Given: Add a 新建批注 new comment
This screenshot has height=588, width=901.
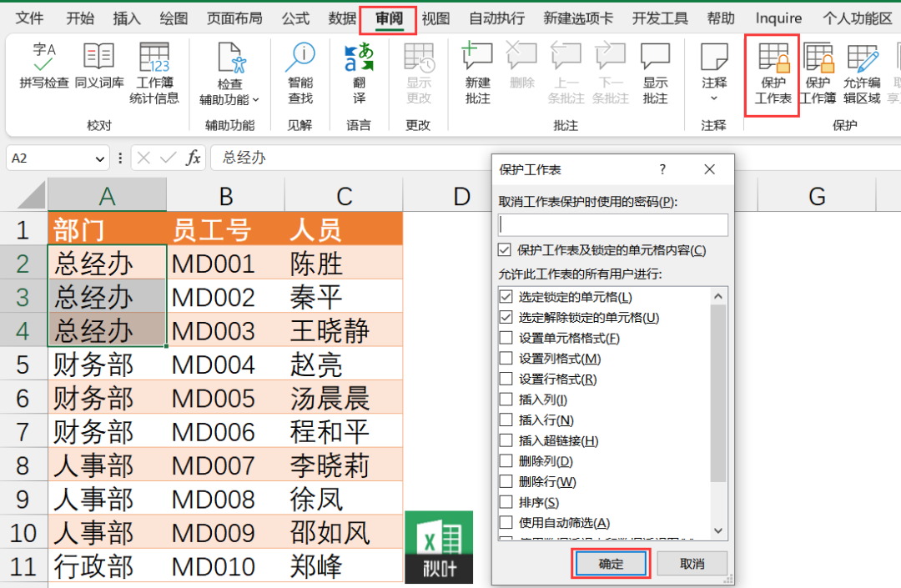Looking at the screenshot, I should (x=477, y=73).
